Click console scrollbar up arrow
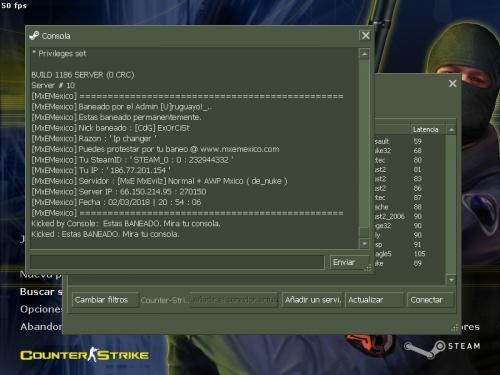This screenshot has width=500, height=375. click(364, 54)
